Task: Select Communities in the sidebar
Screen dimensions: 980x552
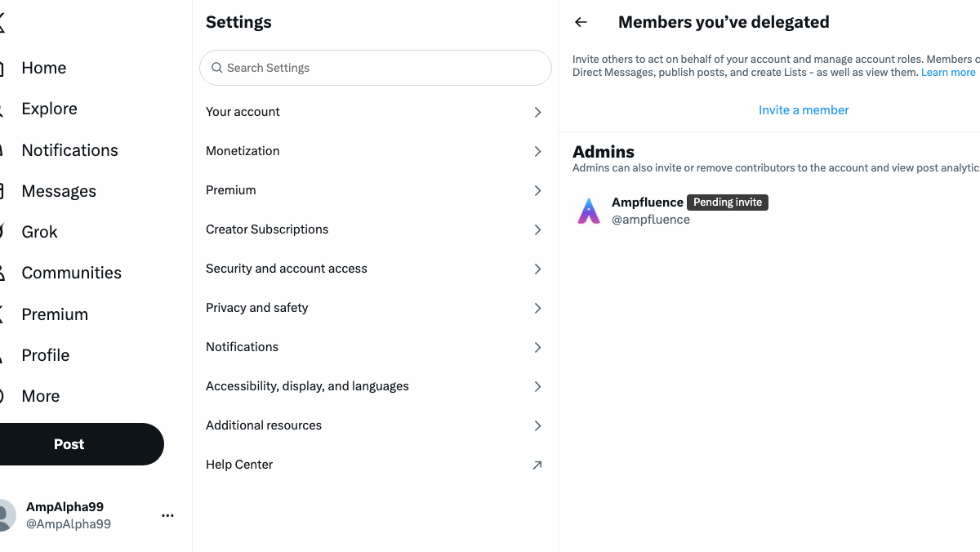Action: pos(71,273)
